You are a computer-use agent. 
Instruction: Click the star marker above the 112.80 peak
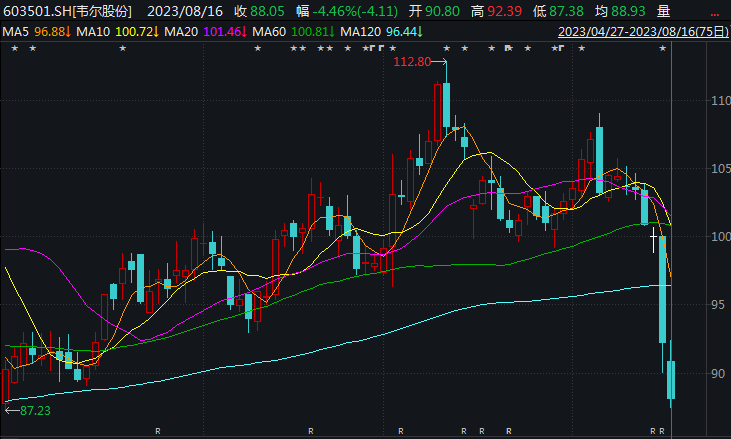446,49
